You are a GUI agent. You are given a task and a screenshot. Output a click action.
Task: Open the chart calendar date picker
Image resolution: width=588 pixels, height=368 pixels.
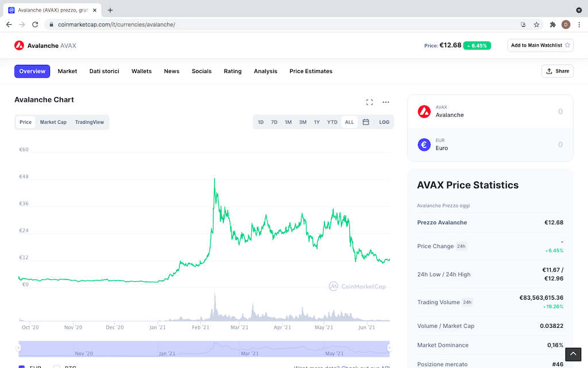(366, 122)
